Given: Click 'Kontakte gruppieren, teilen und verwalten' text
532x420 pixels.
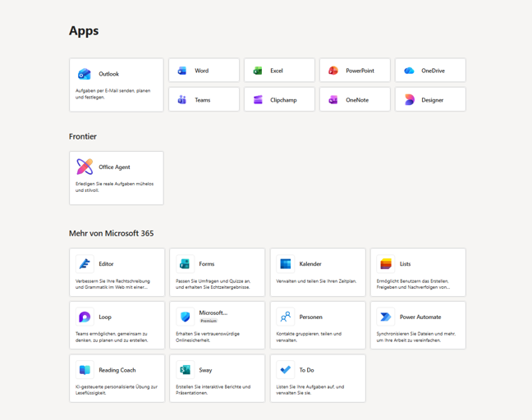Looking at the screenshot, I should click(309, 337).
